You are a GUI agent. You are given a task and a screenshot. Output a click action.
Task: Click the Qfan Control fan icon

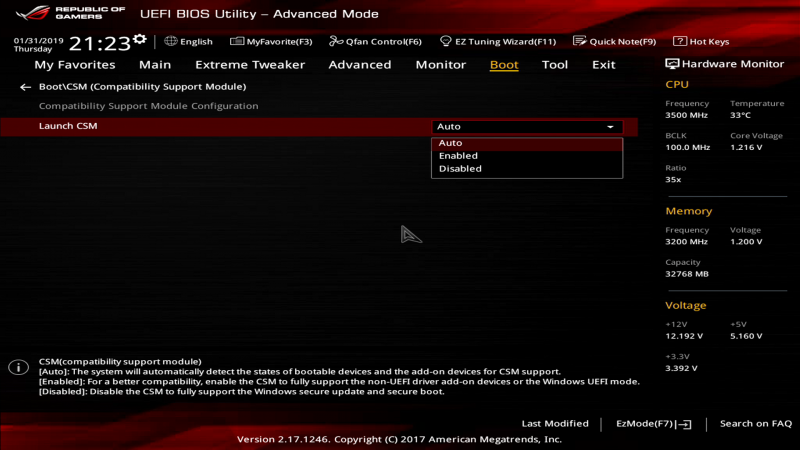pos(336,41)
